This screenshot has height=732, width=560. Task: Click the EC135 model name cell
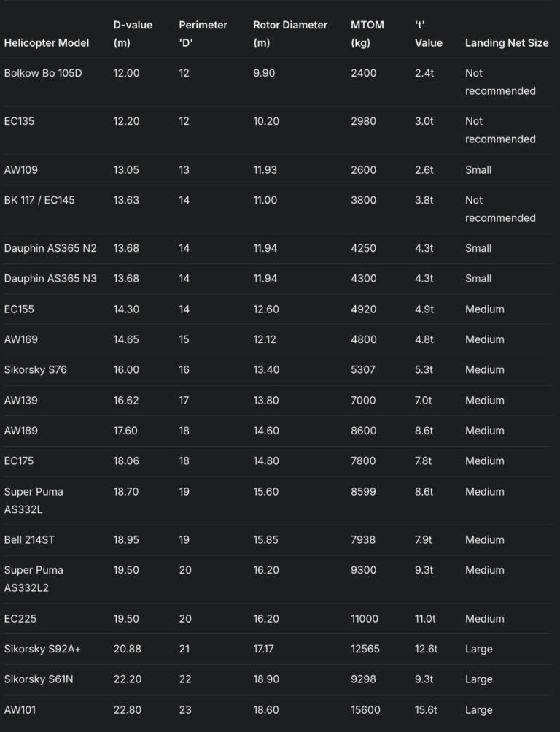(x=19, y=121)
